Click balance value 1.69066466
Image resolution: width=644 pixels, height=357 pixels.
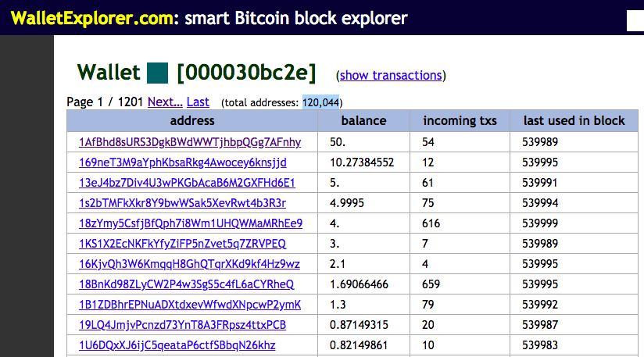(359, 284)
